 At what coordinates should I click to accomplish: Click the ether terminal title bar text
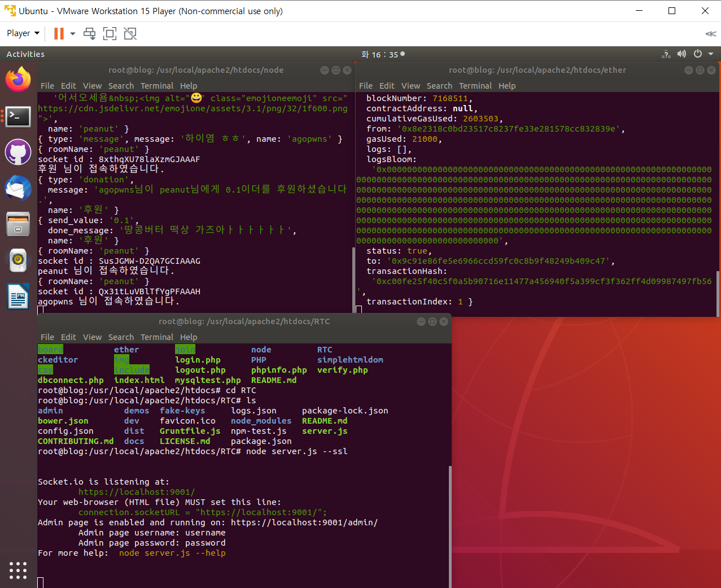point(538,70)
